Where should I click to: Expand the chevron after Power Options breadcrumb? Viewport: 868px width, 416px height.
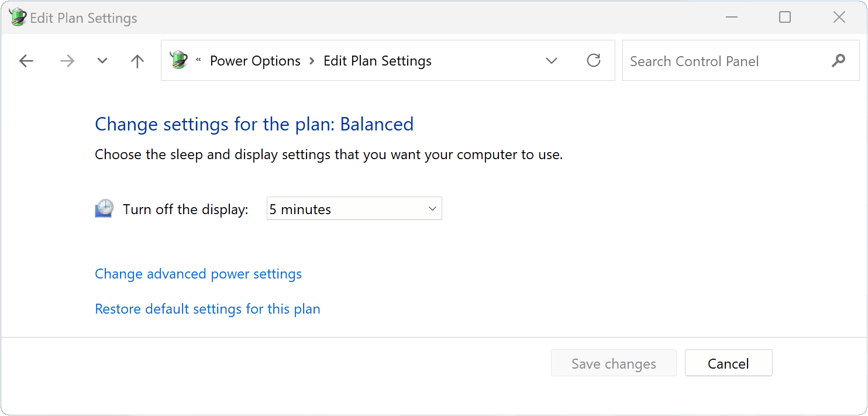pyautogui.click(x=312, y=61)
